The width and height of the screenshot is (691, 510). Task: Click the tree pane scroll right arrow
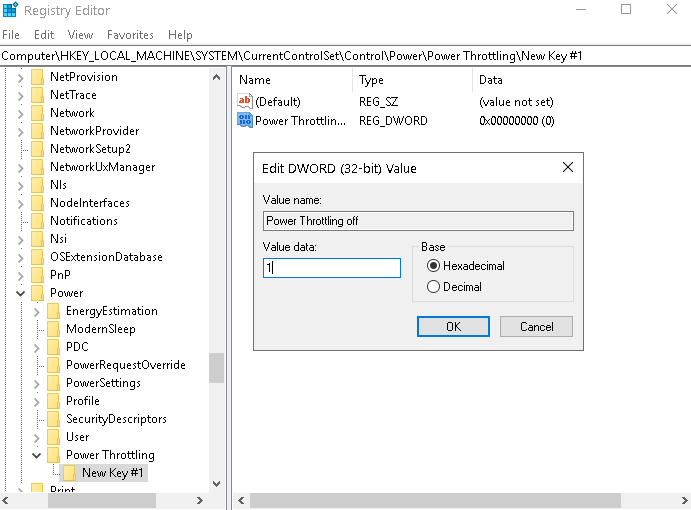pyautogui.click(x=200, y=500)
